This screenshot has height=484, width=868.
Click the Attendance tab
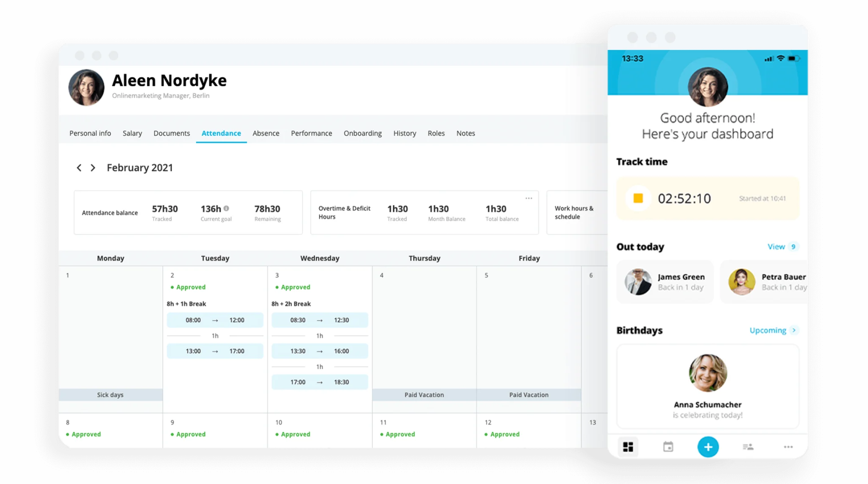click(221, 133)
